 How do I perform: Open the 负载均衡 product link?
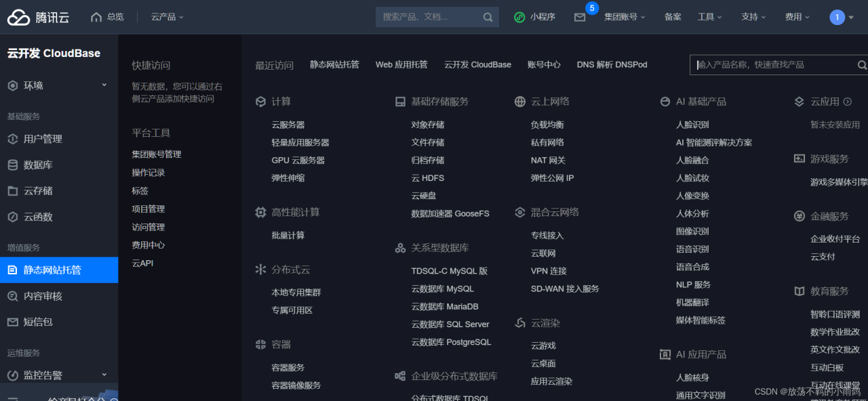547,125
